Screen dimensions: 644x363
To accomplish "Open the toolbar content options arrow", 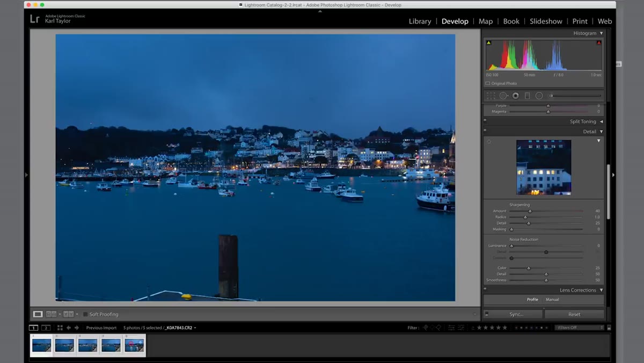I will (x=474, y=314).
